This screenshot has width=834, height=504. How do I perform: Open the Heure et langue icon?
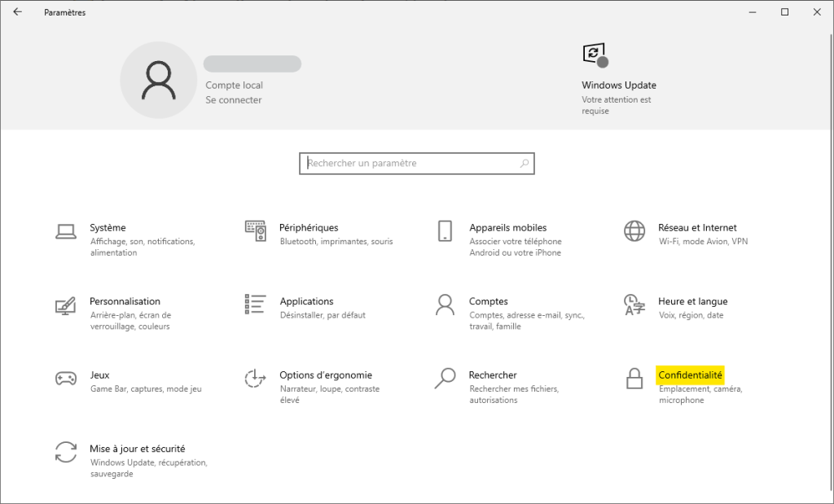tap(634, 305)
